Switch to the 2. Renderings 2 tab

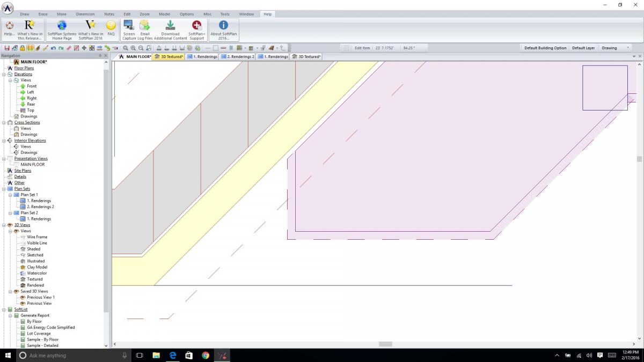[x=238, y=56]
